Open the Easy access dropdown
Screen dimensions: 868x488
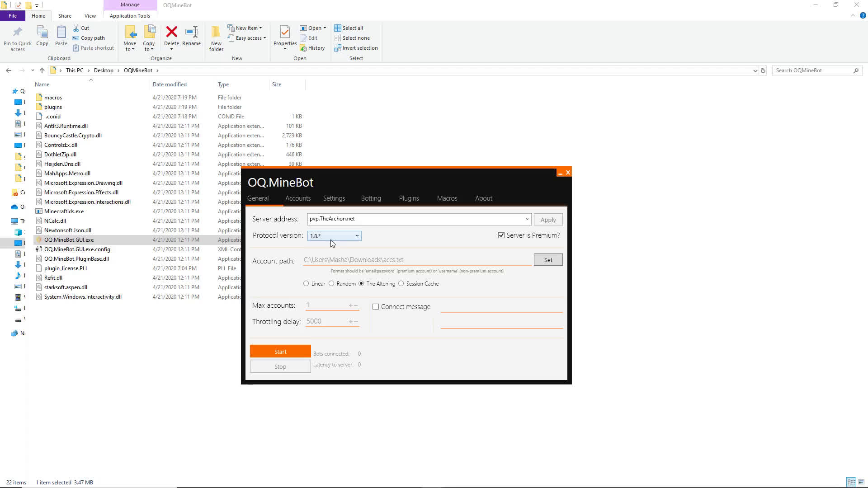[x=247, y=38]
